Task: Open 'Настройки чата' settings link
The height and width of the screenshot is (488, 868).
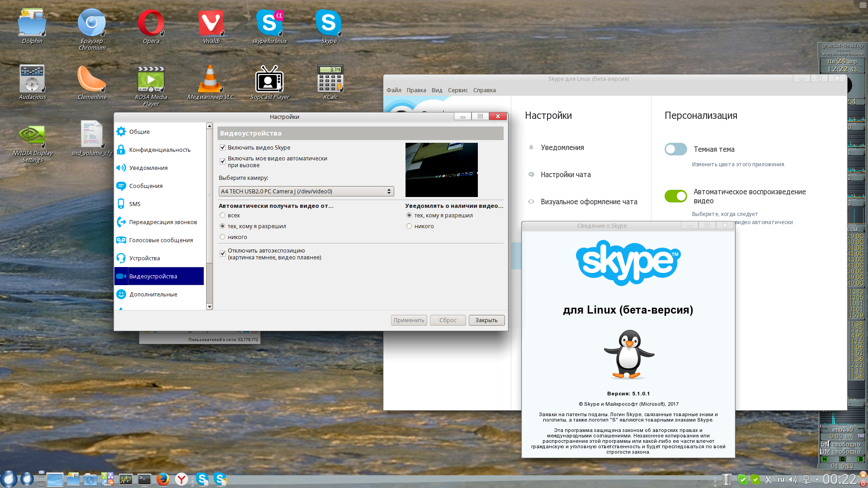Action: (x=565, y=175)
